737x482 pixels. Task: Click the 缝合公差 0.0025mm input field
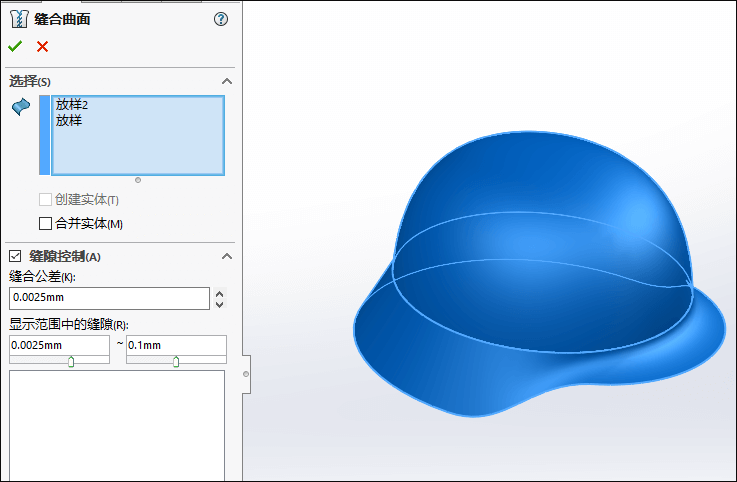click(109, 298)
